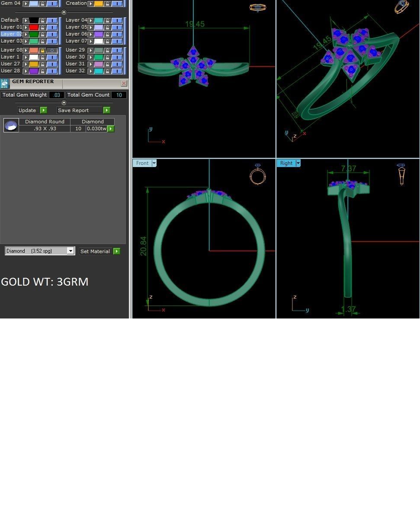Screen dimensions: 420x521
Task: Lock the User 29 layer
Action: tap(107, 50)
